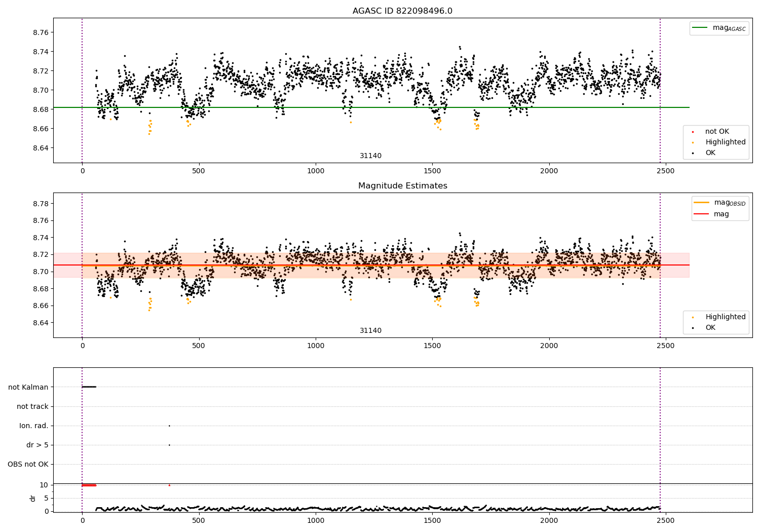Click the isolated 'Ion. rad.' data point

coord(169,426)
